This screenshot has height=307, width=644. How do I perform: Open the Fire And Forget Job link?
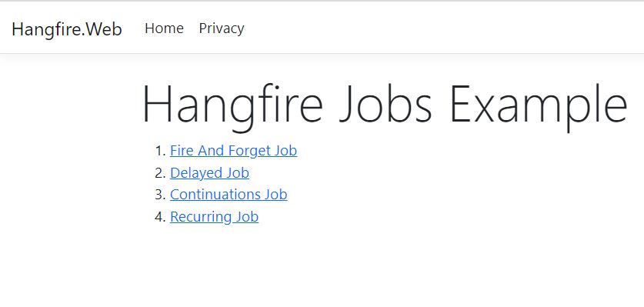233,151
